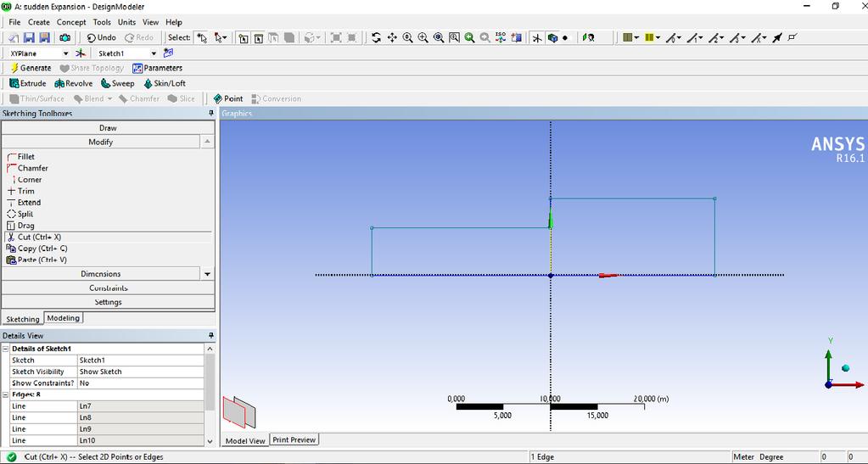Click the Magnifier Window icon
868x464 pixels.
coord(454,37)
